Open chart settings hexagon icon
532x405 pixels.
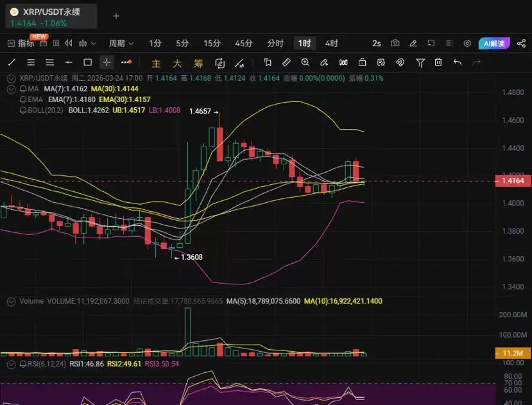(x=467, y=44)
